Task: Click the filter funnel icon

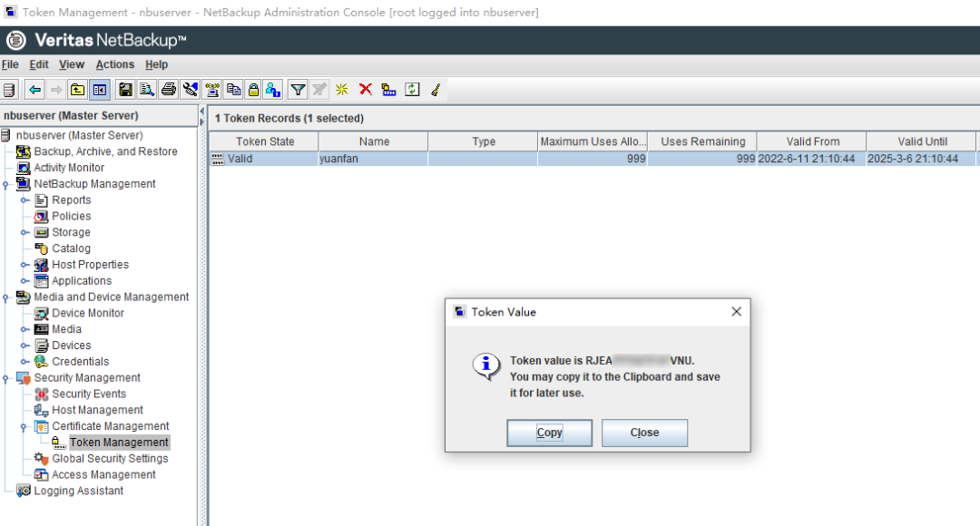Action: 299,90
